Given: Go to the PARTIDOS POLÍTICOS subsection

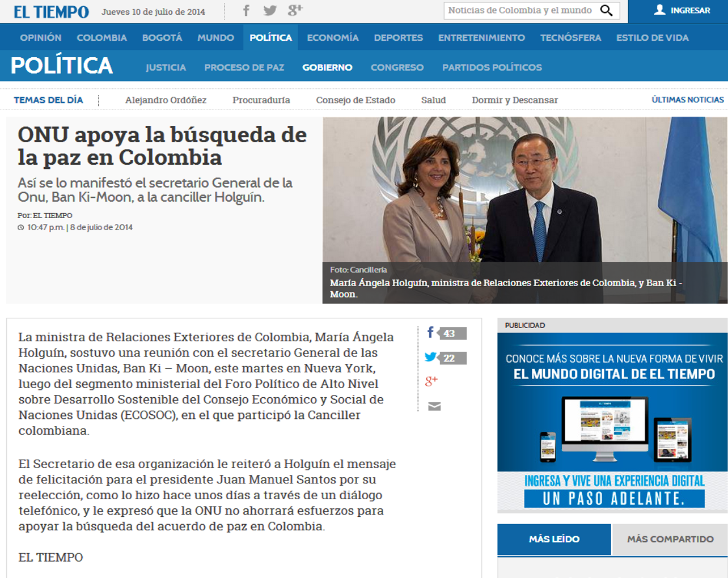Looking at the screenshot, I should pos(492,67).
